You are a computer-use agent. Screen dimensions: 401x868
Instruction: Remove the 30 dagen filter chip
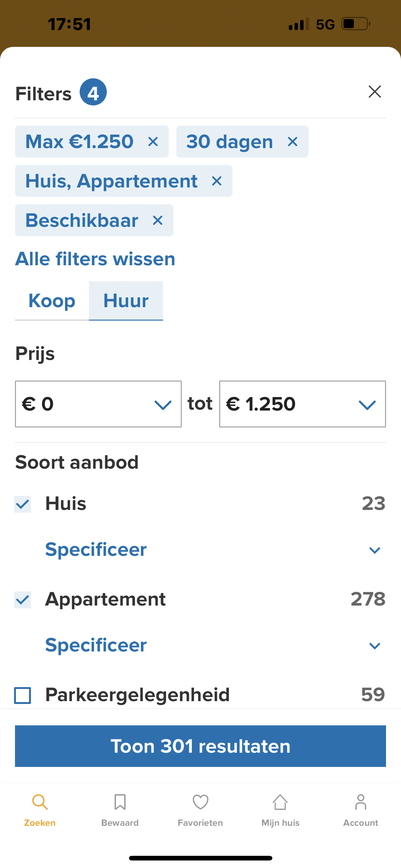(293, 142)
